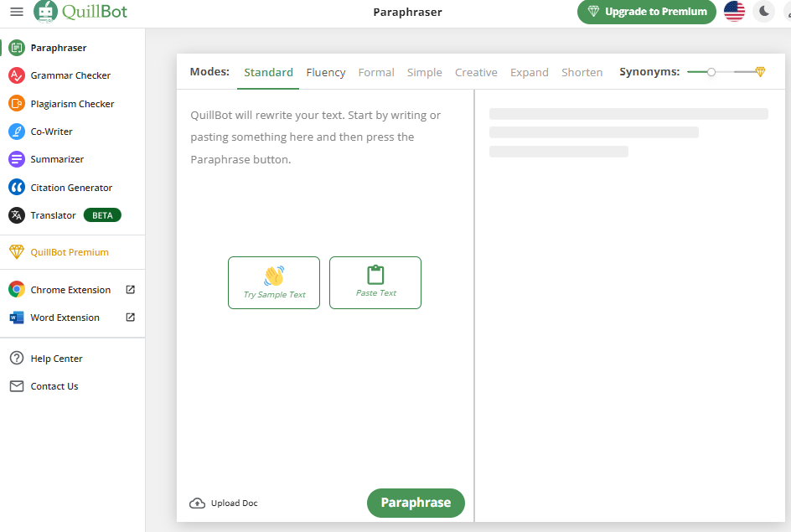Click the Grammar Checker sidebar icon
The width and height of the screenshot is (791, 532).
17,75
